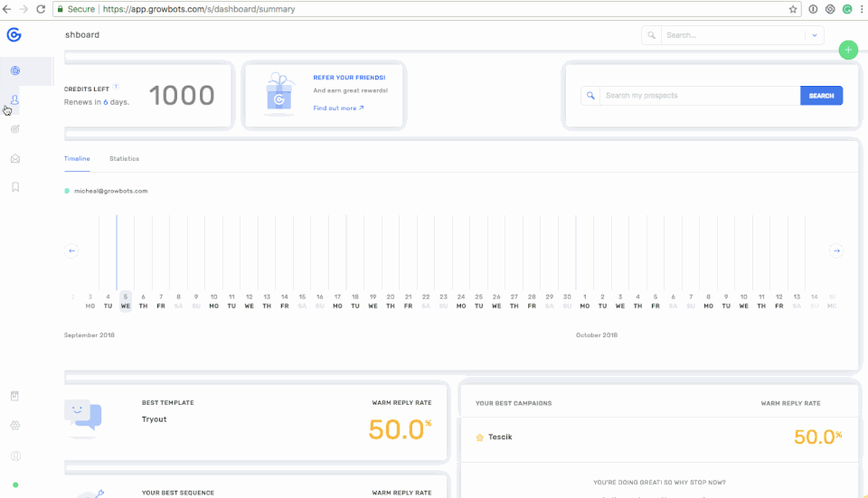This screenshot has width=868, height=498.
Task: Bookmark this page with the star icon
Action: [x=793, y=9]
